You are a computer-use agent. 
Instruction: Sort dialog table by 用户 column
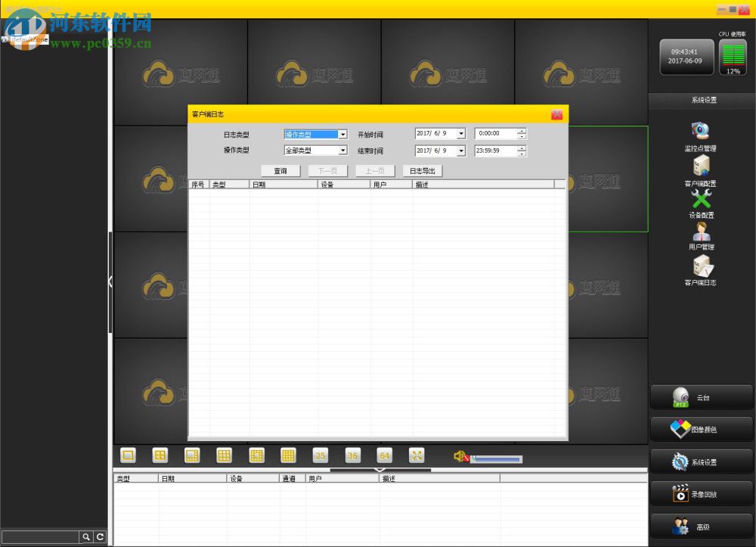coord(392,185)
